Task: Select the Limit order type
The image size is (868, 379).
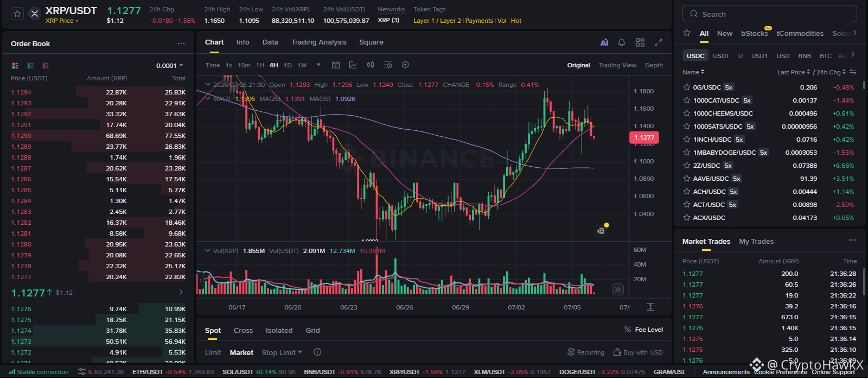Action: (213, 352)
